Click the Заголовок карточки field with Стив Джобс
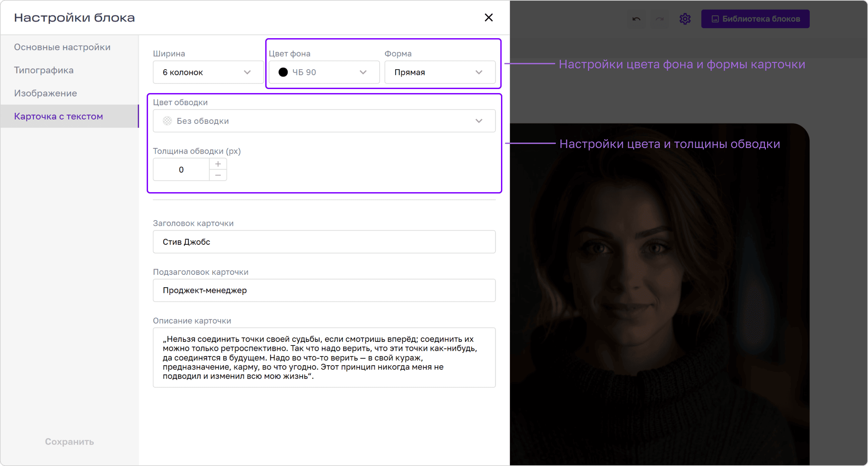The width and height of the screenshot is (868, 466). 324,242
